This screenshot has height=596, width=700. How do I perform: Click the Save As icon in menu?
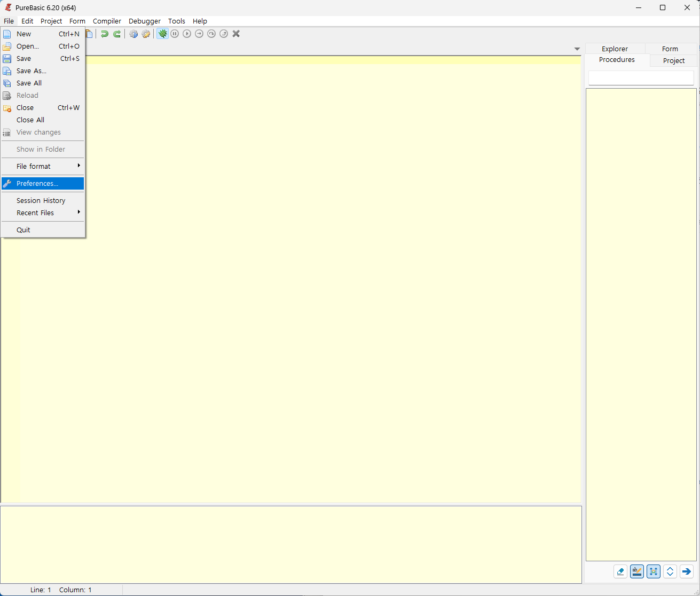tap(7, 70)
